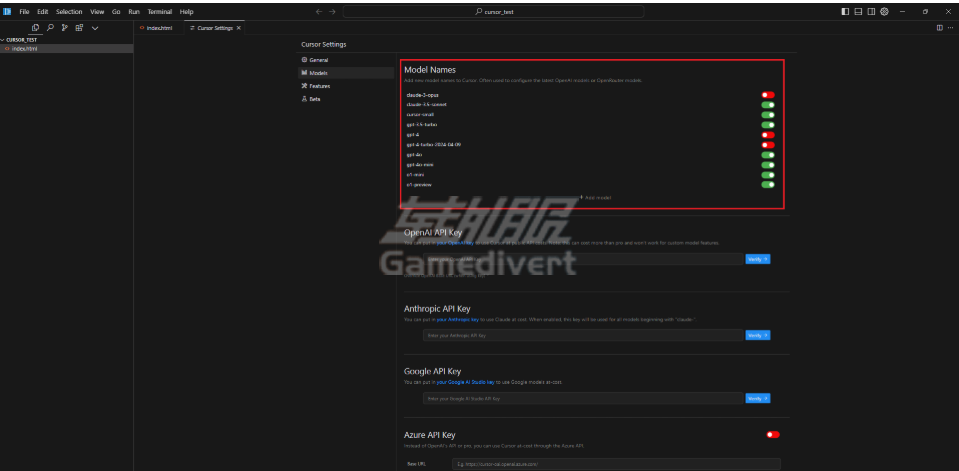Expand additional sidebar views chevron
Viewport: 959px width, 471px height.
(95, 28)
